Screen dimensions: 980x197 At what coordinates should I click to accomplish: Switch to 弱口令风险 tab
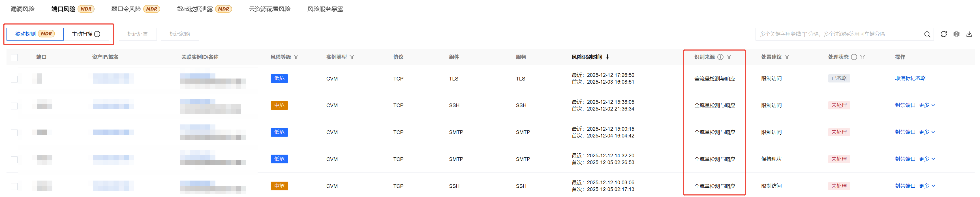pos(126,9)
